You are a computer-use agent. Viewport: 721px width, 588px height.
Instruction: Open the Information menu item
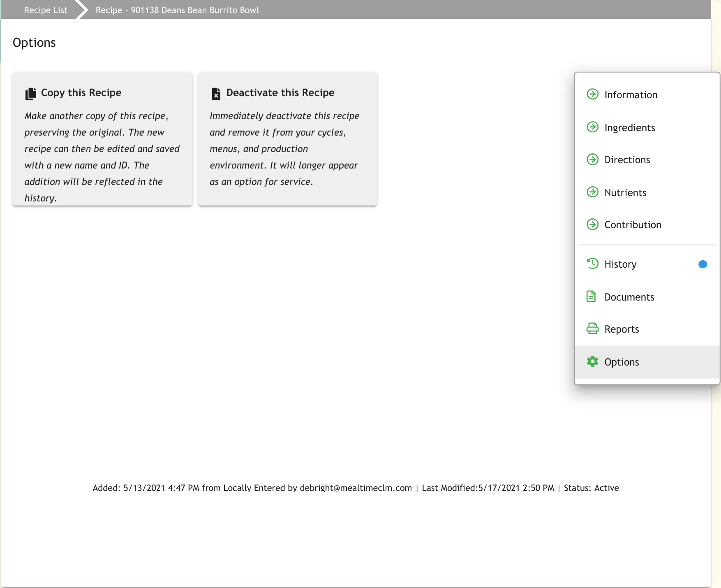pyautogui.click(x=647, y=95)
